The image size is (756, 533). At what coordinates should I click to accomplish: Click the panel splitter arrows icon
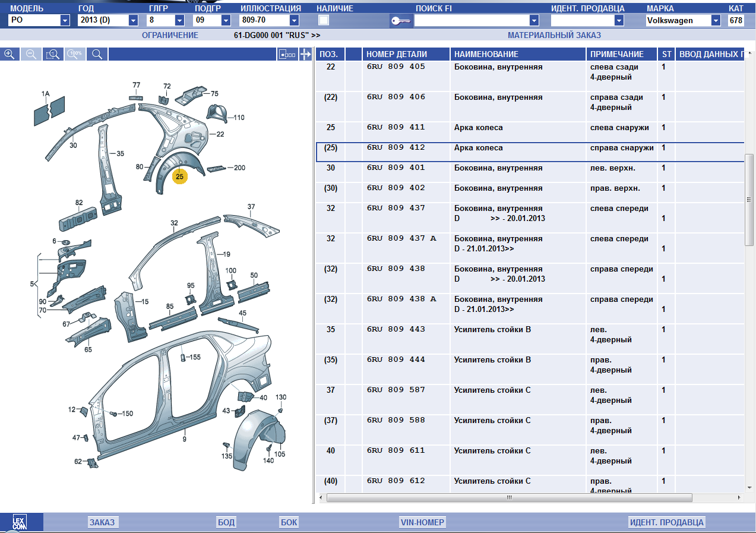[x=305, y=55]
